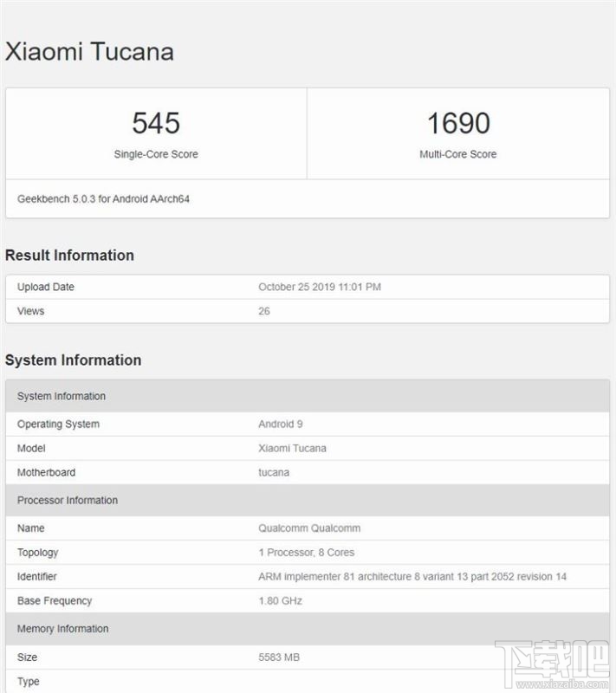Click the Xiaomi Tucana page title
The height and width of the screenshot is (693, 616).
coord(89,51)
